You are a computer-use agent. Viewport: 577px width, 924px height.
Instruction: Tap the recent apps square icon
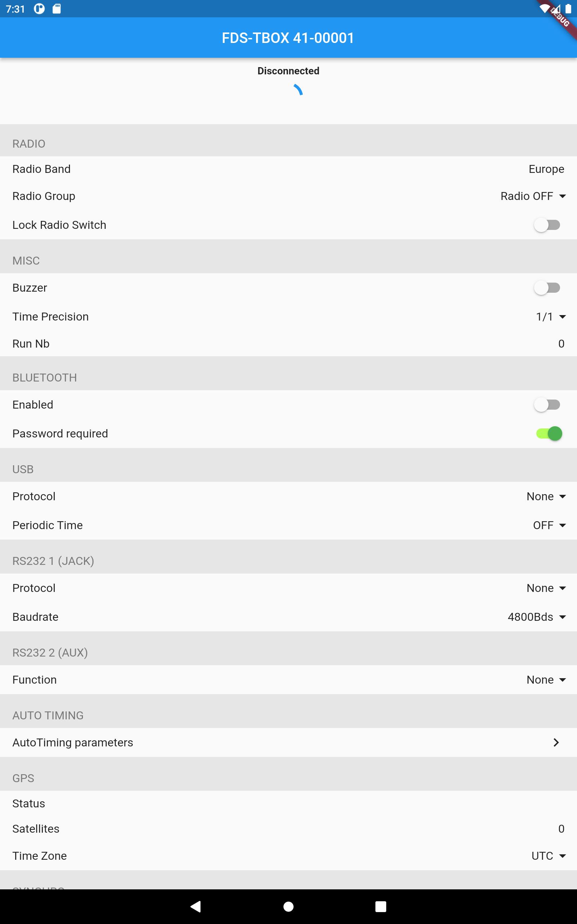coord(380,906)
